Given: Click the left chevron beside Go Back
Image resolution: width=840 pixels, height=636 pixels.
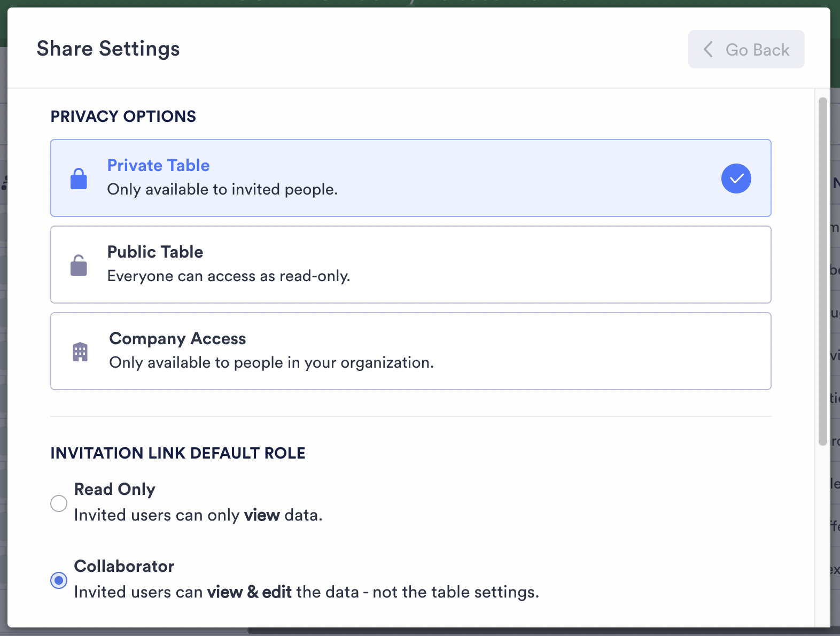Looking at the screenshot, I should [x=708, y=50].
